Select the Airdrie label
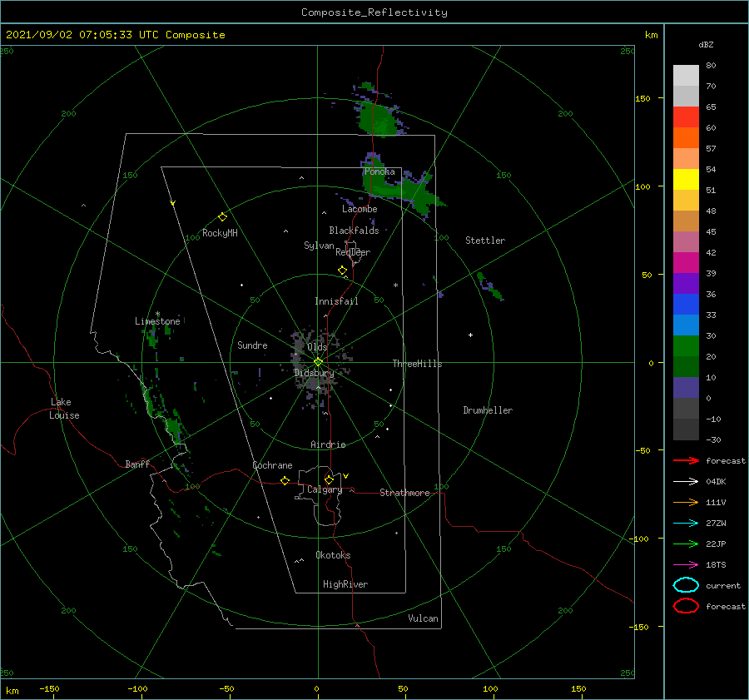 [328, 444]
